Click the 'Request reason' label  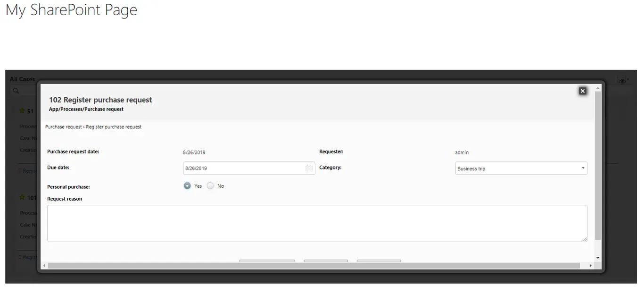coord(65,199)
